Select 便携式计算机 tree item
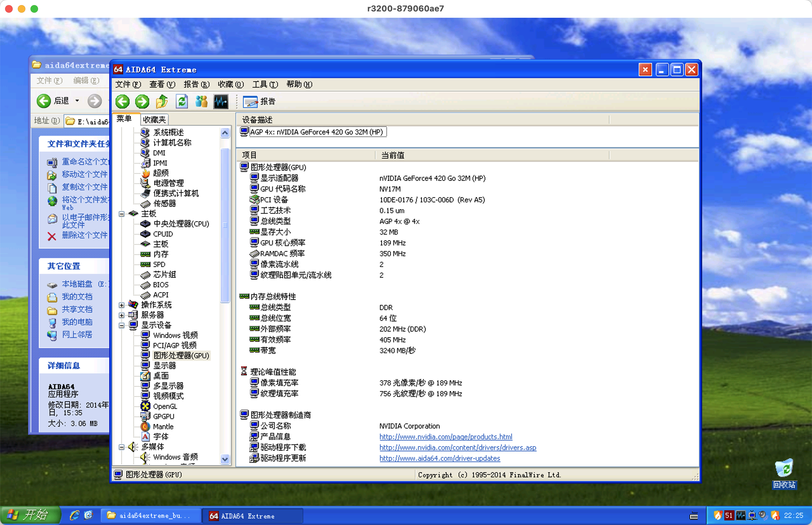The image size is (812, 525). pyautogui.click(x=176, y=193)
